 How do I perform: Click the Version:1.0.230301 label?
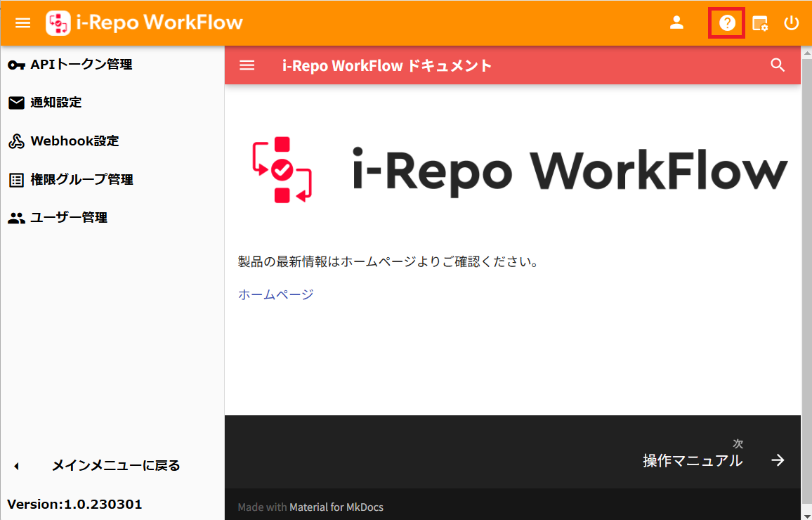[x=77, y=504]
